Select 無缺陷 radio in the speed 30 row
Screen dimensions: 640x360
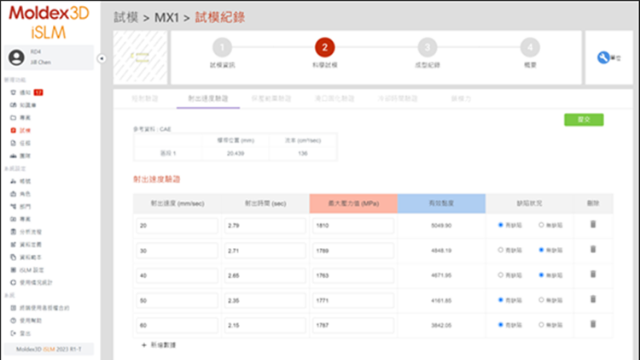(x=541, y=250)
